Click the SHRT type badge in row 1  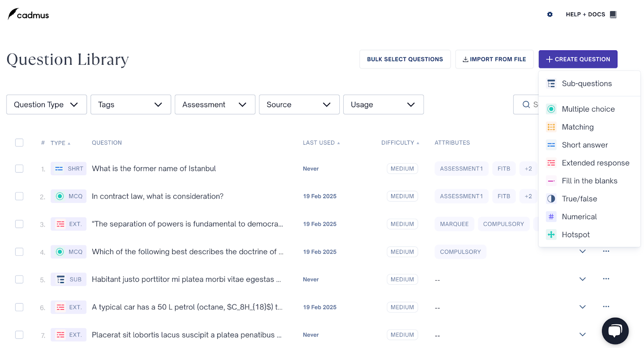(x=68, y=169)
